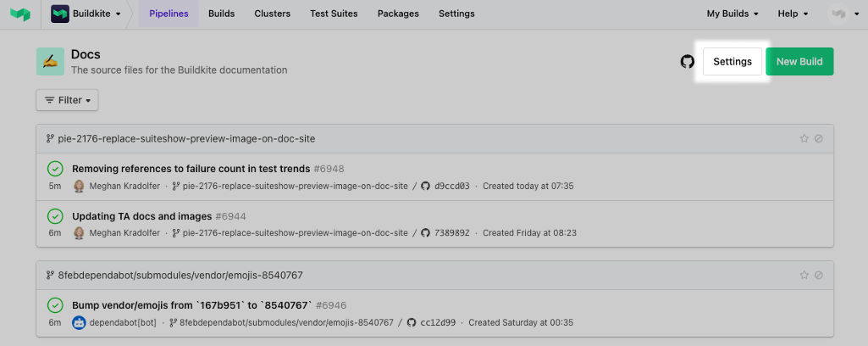Screen dimensions: 868x346
Task: Click build number #6948
Action: [x=329, y=169]
